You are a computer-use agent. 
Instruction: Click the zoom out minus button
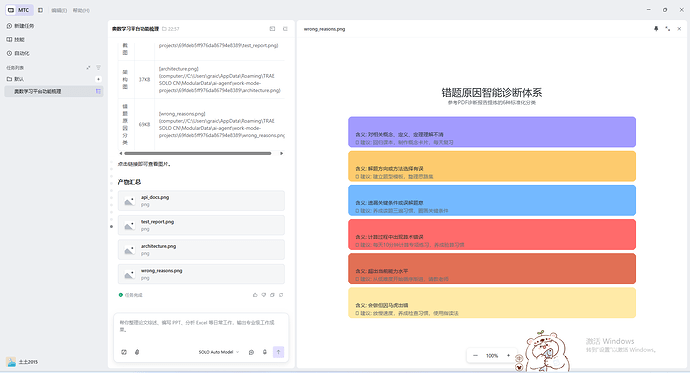tap(475, 355)
